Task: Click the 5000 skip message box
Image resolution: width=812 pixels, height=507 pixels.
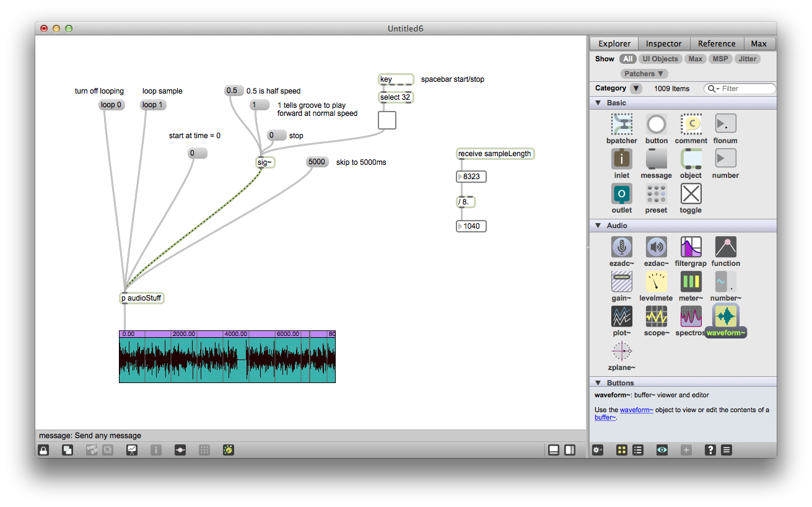Action: click(x=317, y=162)
